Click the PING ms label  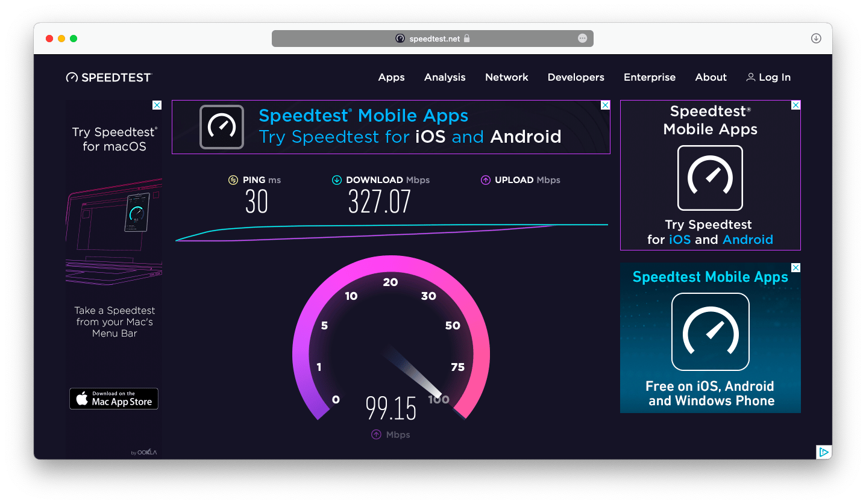(262, 180)
